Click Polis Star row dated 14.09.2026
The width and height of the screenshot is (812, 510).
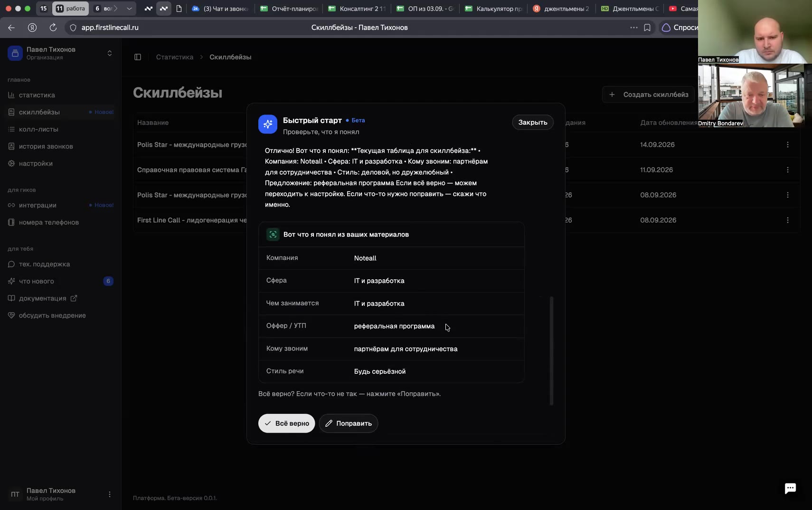pyautogui.click(x=467, y=145)
